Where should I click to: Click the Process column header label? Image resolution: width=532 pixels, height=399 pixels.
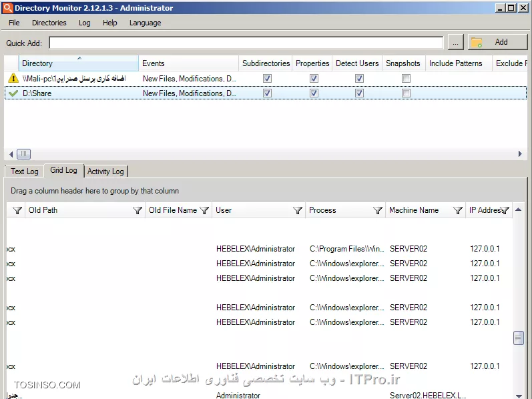(322, 210)
